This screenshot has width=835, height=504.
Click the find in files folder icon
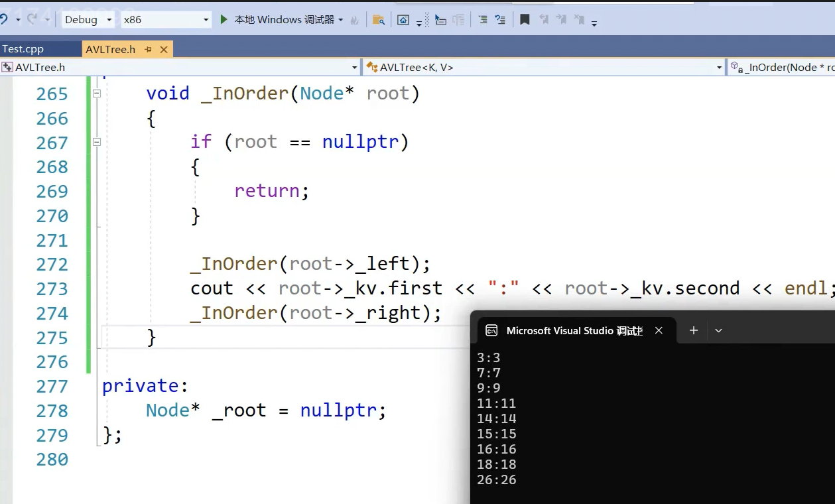[379, 20]
